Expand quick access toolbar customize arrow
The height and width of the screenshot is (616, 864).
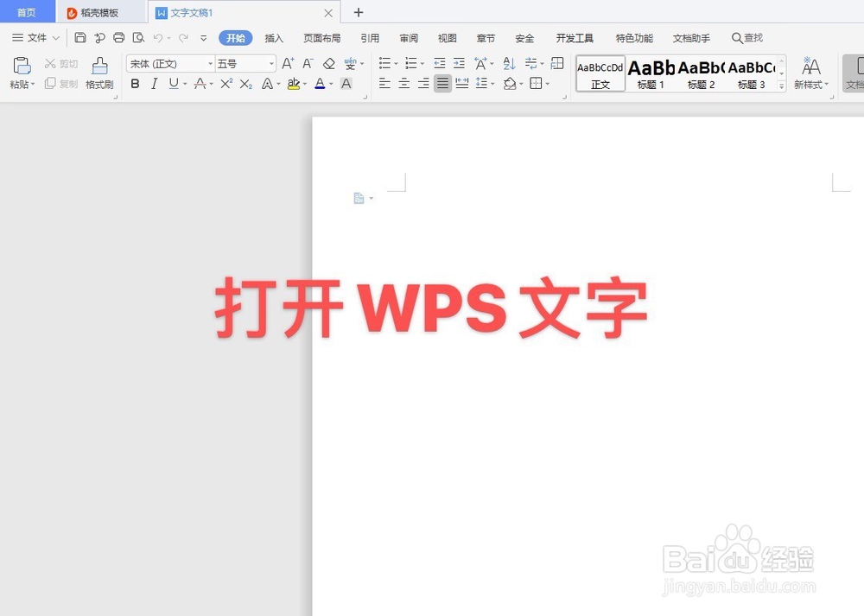203,38
